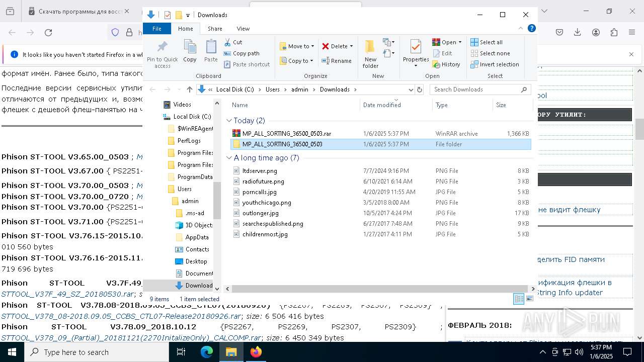644x362 pixels.
Task: Click the Size column header
Action: tap(512, 105)
